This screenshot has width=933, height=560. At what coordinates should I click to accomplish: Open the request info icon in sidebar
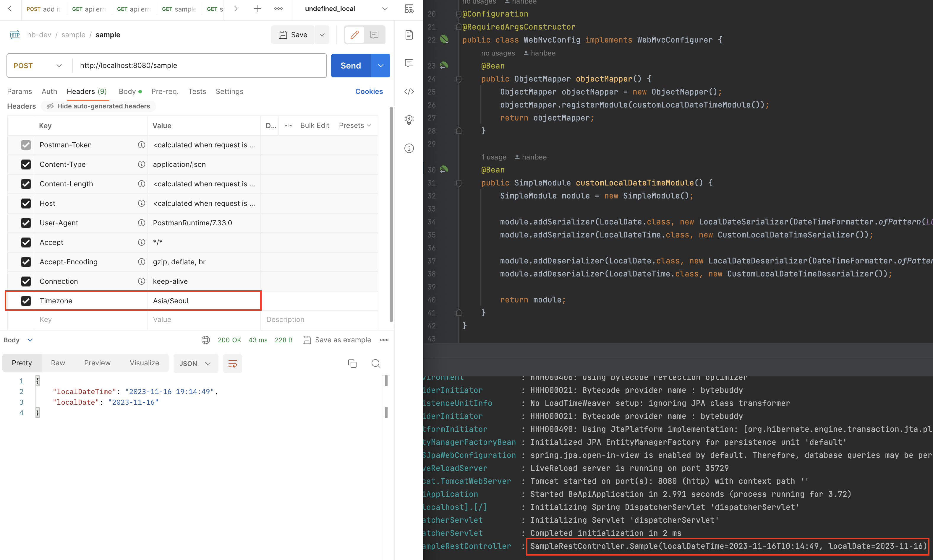click(x=409, y=148)
